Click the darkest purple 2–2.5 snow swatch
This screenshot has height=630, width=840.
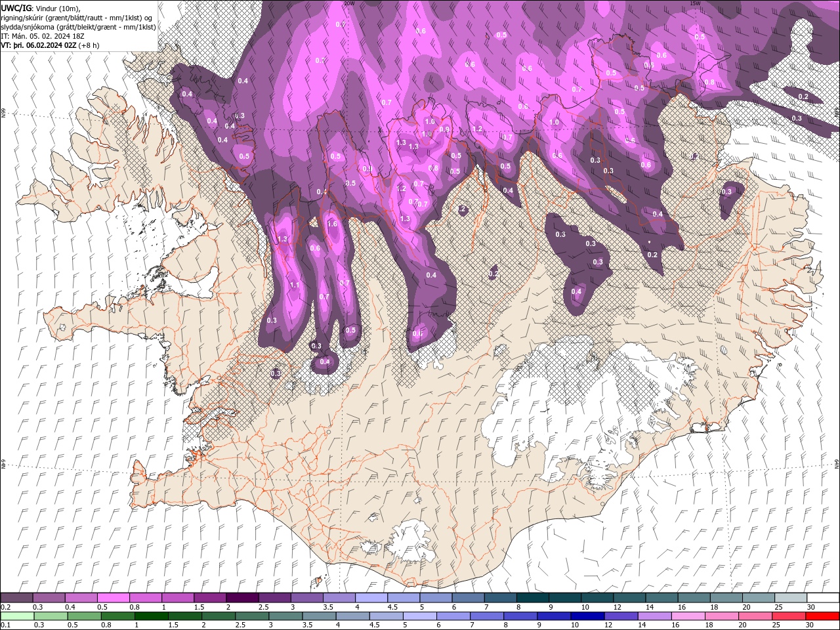point(242,598)
